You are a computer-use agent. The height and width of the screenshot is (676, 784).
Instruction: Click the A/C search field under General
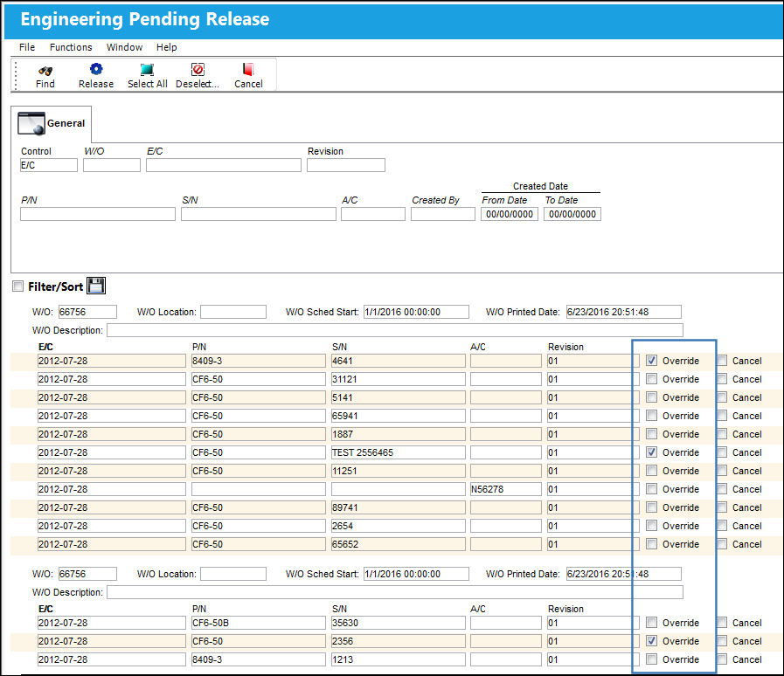click(373, 214)
